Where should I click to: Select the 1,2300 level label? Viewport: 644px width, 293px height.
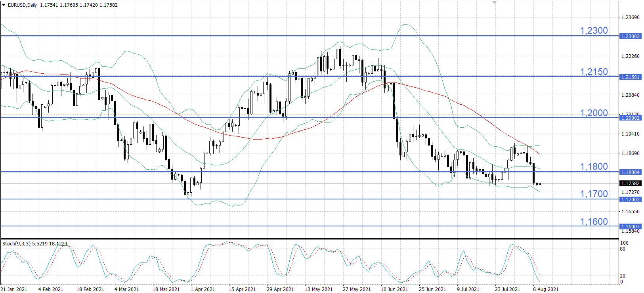(594, 31)
